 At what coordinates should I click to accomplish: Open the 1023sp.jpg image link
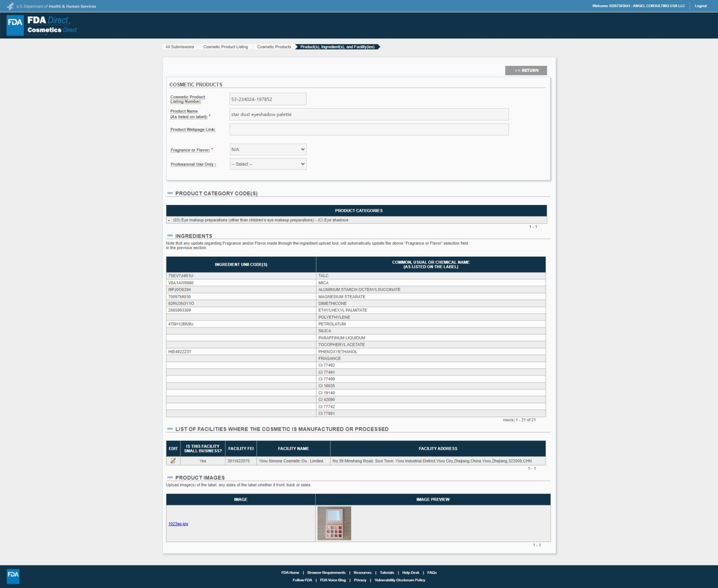point(178,524)
